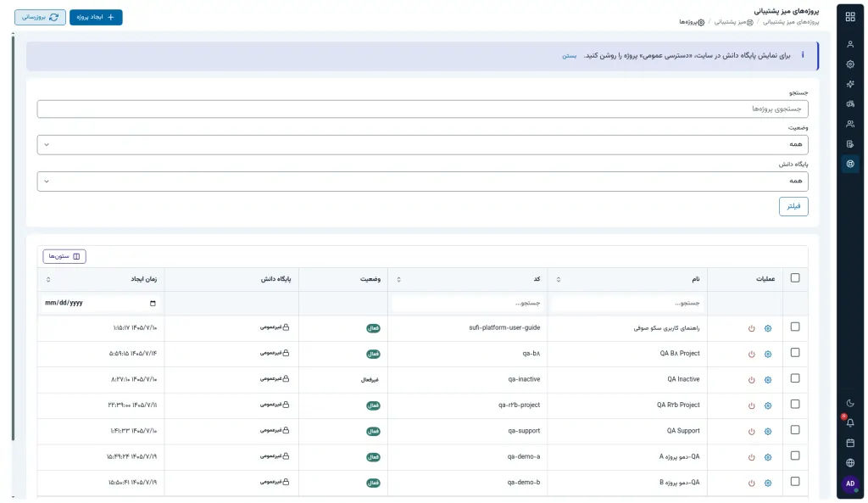Check the qa-r2b-project row checkbox
Image resolution: width=868 pixels, height=503 pixels.
[795, 404]
